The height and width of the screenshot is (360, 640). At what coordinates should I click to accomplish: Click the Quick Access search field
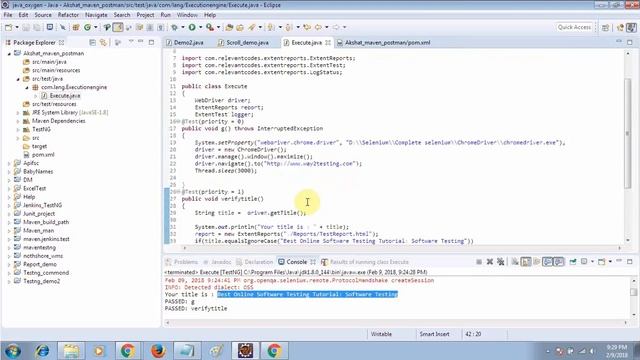click(574, 27)
